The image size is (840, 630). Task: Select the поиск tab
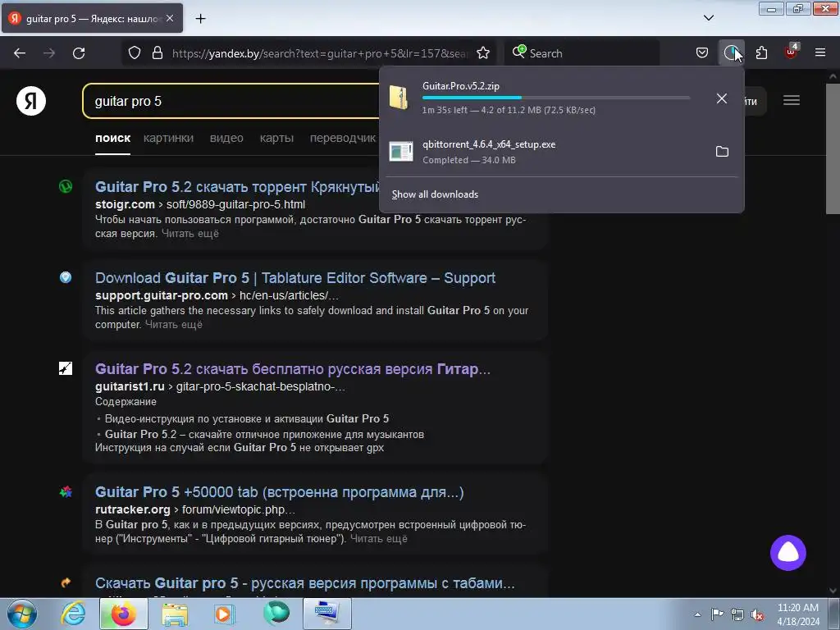point(112,138)
